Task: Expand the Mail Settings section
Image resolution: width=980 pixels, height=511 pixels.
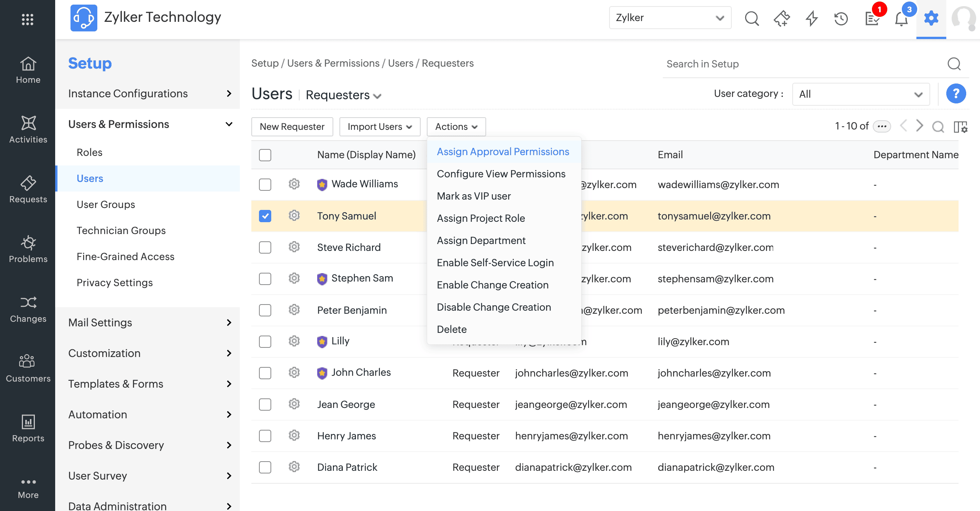Action: (x=149, y=323)
